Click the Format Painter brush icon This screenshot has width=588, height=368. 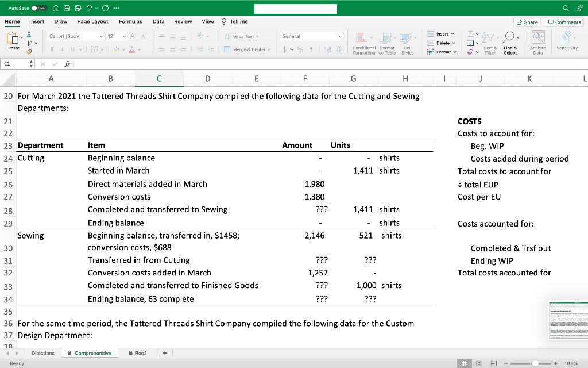[29, 52]
